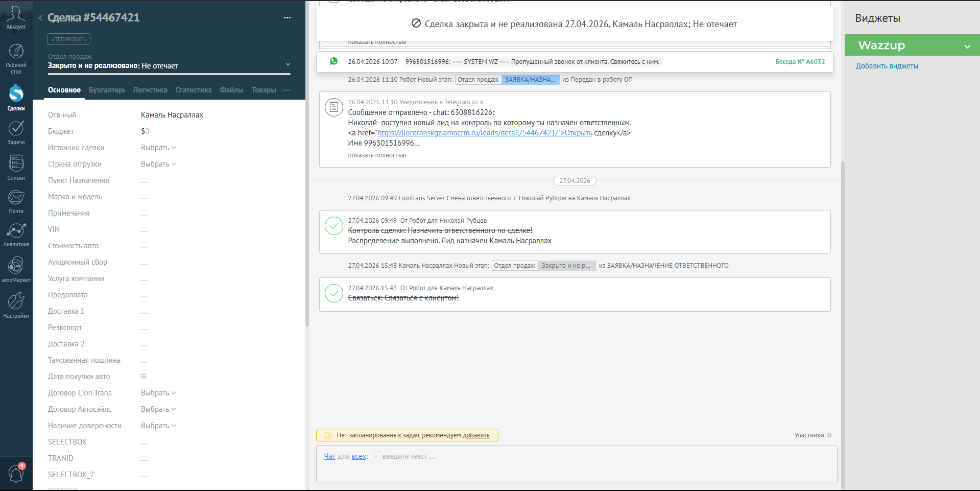Switch to the Статистика tab
Screen dimensions: 980x491
194,90
